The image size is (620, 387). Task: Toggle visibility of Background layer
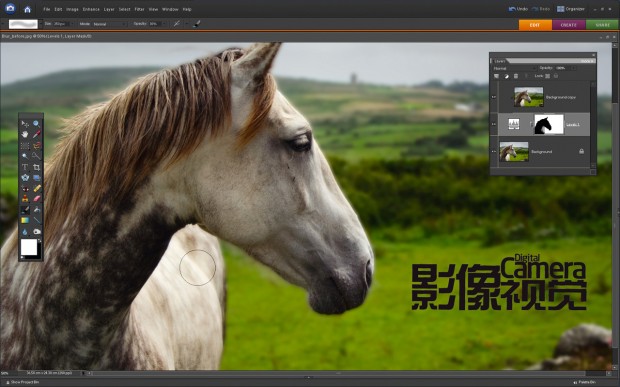tap(494, 151)
